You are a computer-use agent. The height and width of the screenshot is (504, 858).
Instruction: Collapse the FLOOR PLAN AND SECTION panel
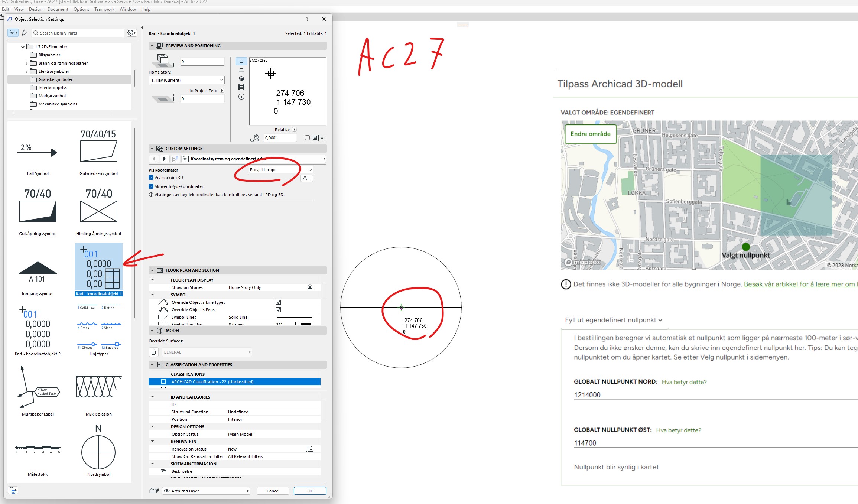pyautogui.click(x=152, y=270)
